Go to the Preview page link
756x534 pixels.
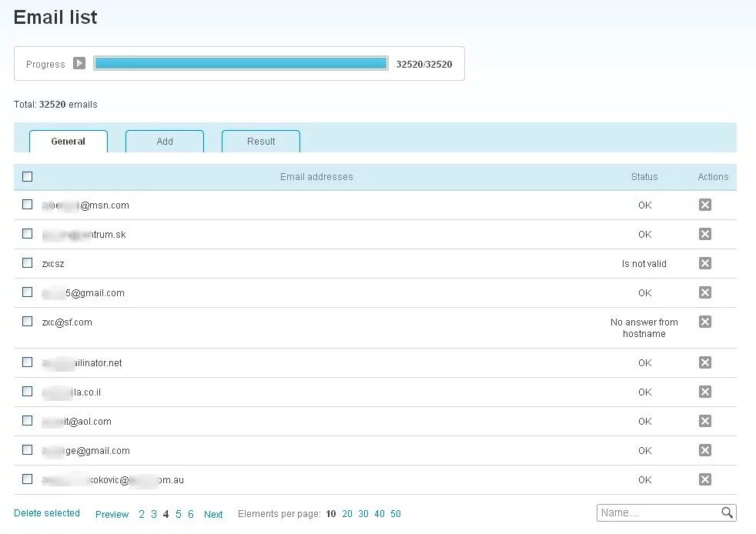(112, 514)
